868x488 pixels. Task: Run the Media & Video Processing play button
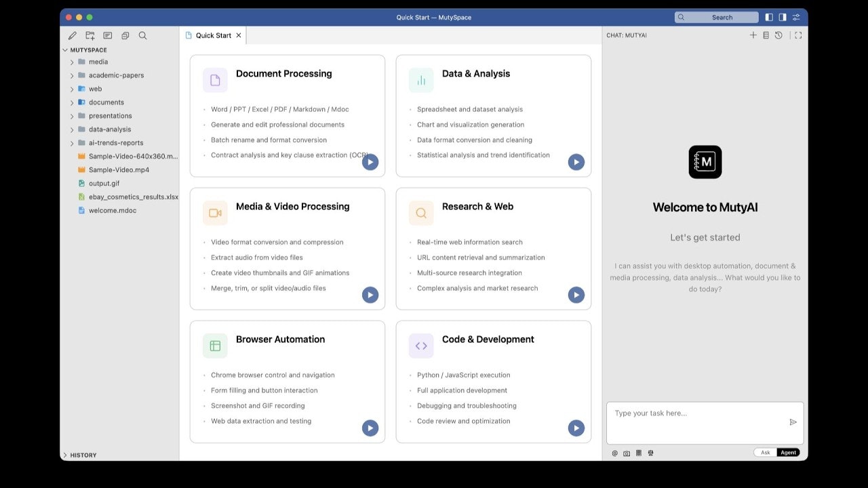tap(370, 295)
